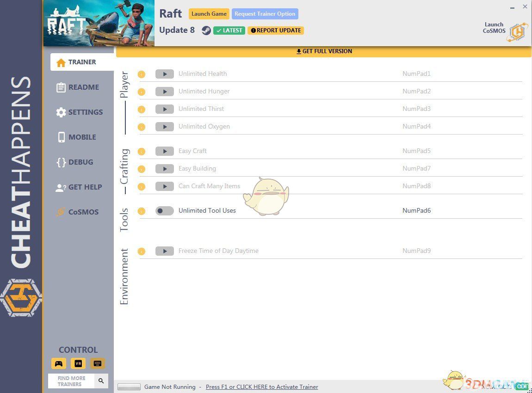The width and height of the screenshot is (532, 393).
Task: Activate the Can Craft Many Items button
Action: click(x=165, y=186)
